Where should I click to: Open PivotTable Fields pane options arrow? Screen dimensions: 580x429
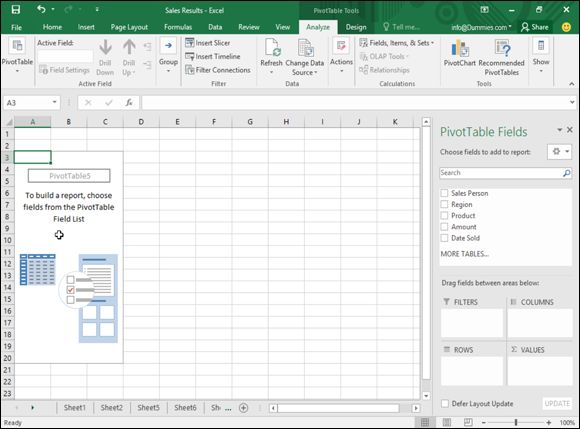coord(559,129)
